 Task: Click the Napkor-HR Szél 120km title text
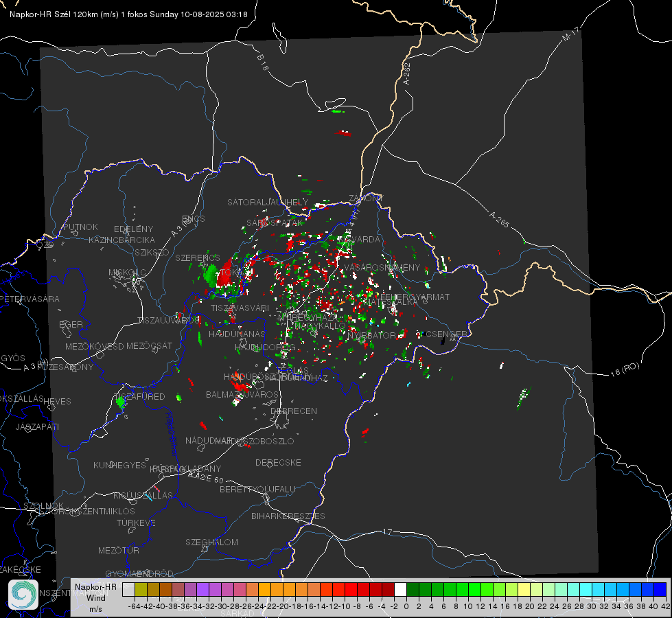[128, 14]
